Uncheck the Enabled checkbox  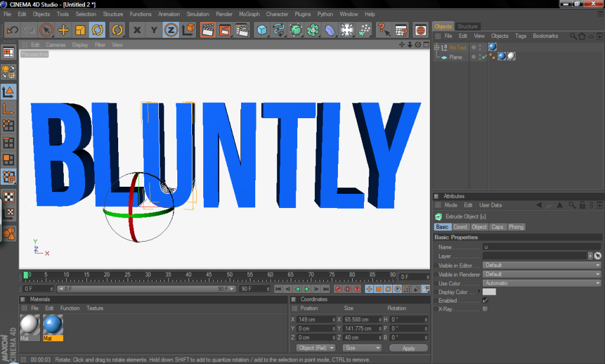(x=485, y=300)
